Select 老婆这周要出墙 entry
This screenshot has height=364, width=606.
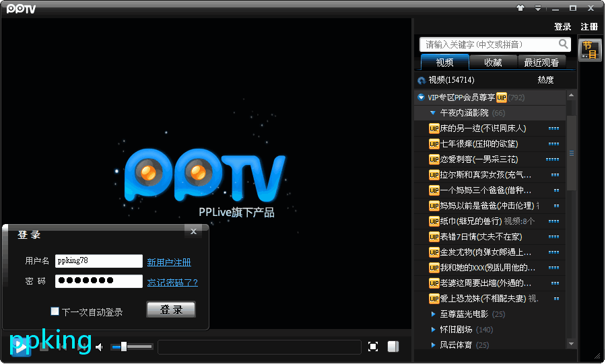click(x=485, y=283)
